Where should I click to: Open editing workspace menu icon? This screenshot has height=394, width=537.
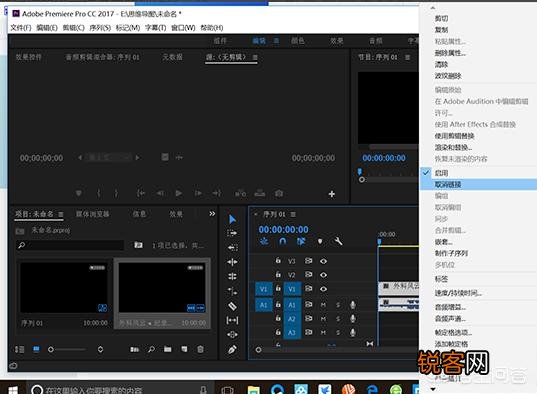pyautogui.click(x=276, y=41)
